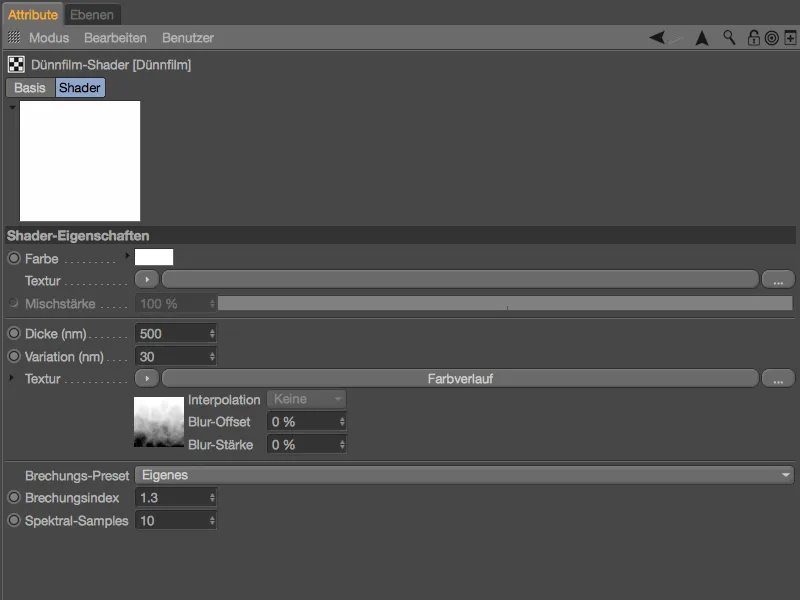
Task: Click the Mischstärke 100 % field
Action: pos(176,304)
